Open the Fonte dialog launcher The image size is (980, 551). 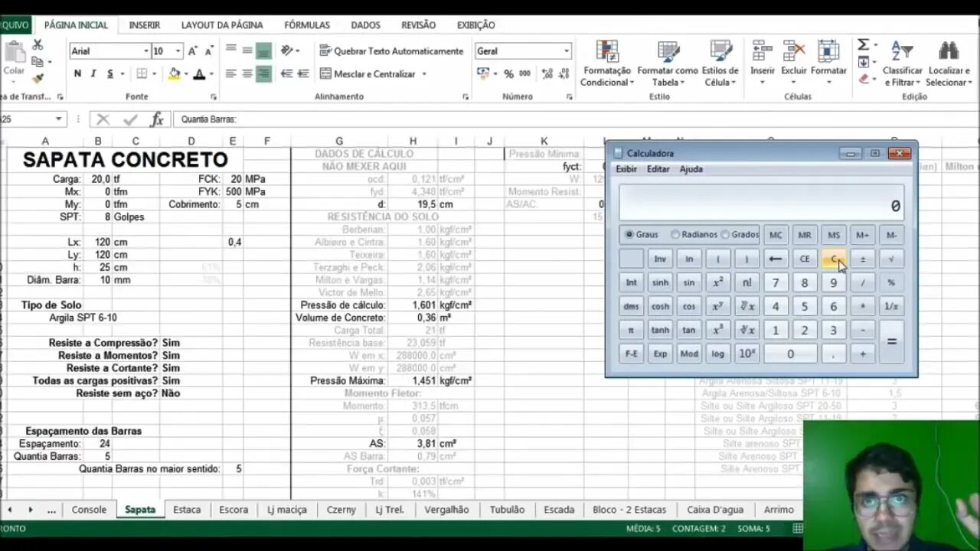[214, 97]
